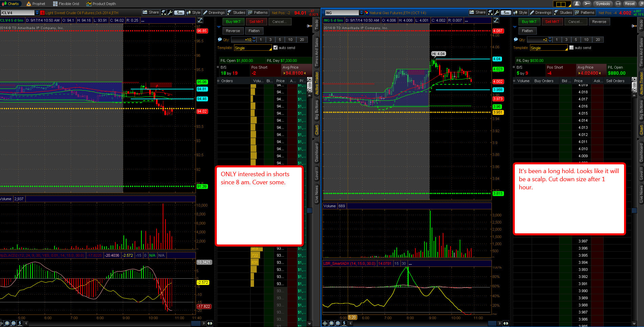Click the crude oil Active Trader wrench icon

309,26
